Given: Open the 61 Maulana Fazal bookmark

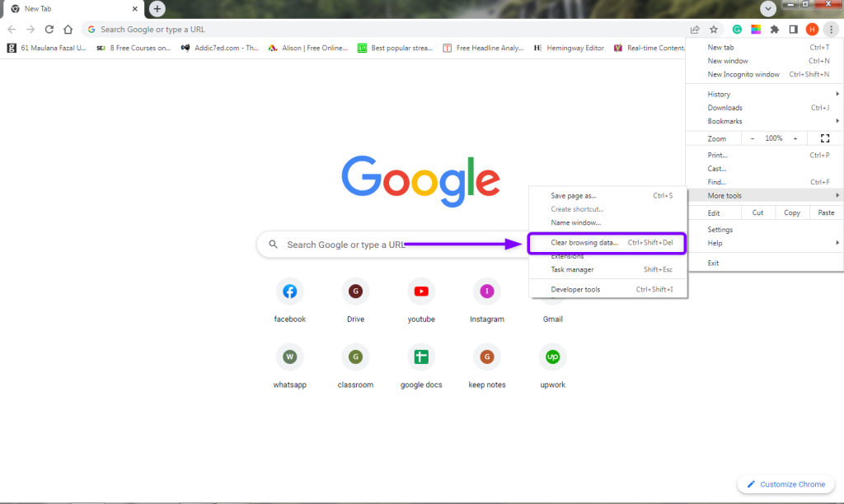Looking at the screenshot, I should (x=46, y=48).
